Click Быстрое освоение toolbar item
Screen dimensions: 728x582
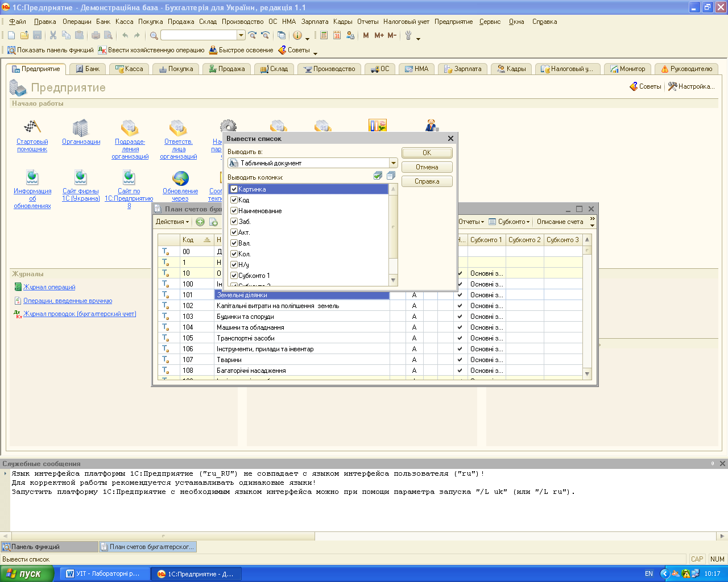point(241,50)
